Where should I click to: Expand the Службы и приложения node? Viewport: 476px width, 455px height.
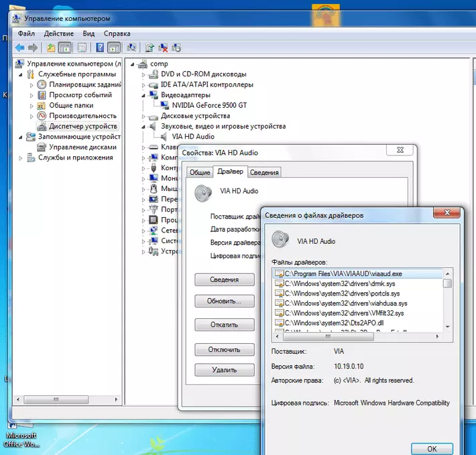coord(21,158)
